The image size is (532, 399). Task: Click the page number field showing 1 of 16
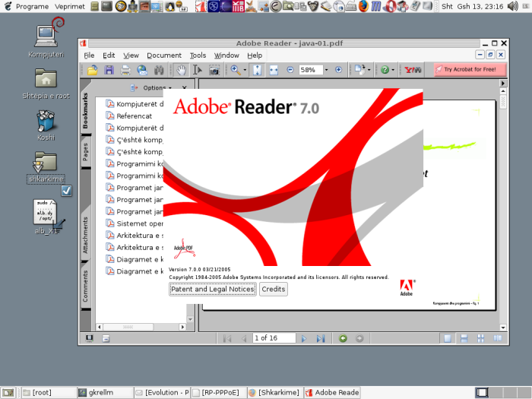274,338
